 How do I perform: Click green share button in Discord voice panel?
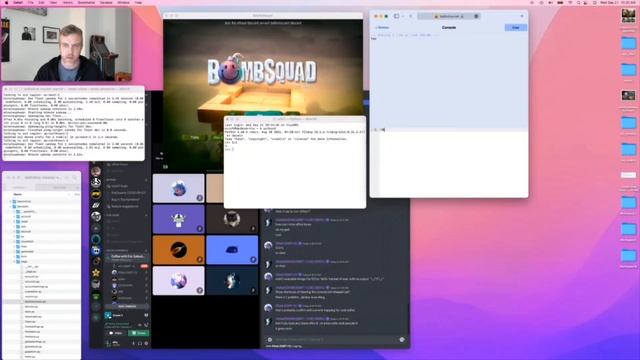click(139, 333)
